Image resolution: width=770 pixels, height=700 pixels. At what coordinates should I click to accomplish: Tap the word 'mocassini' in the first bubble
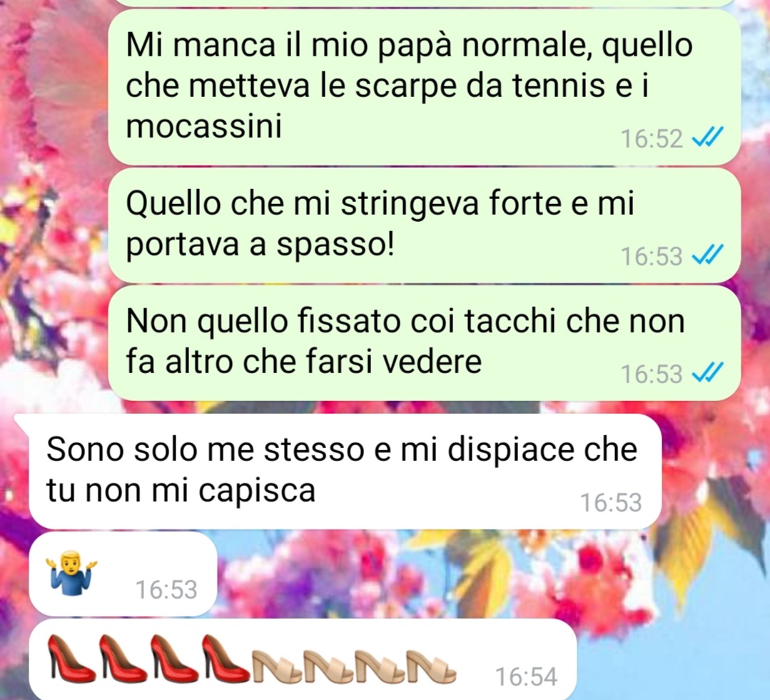204,126
